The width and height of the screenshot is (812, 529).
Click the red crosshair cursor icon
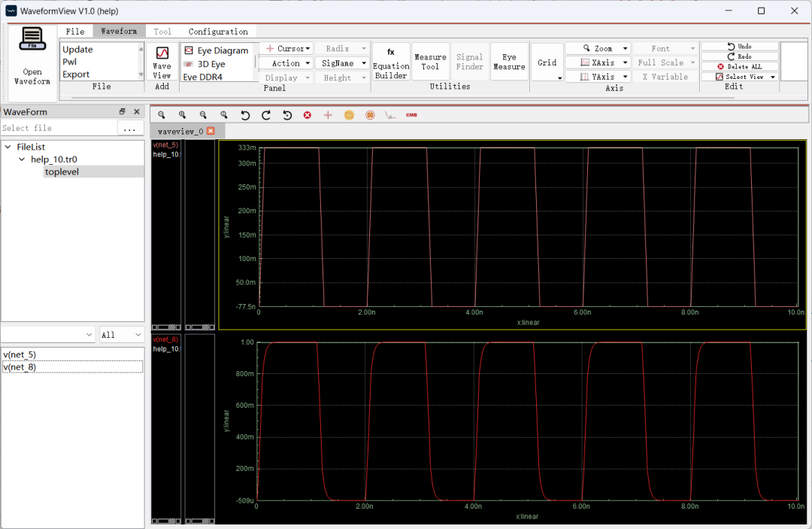[x=329, y=115]
